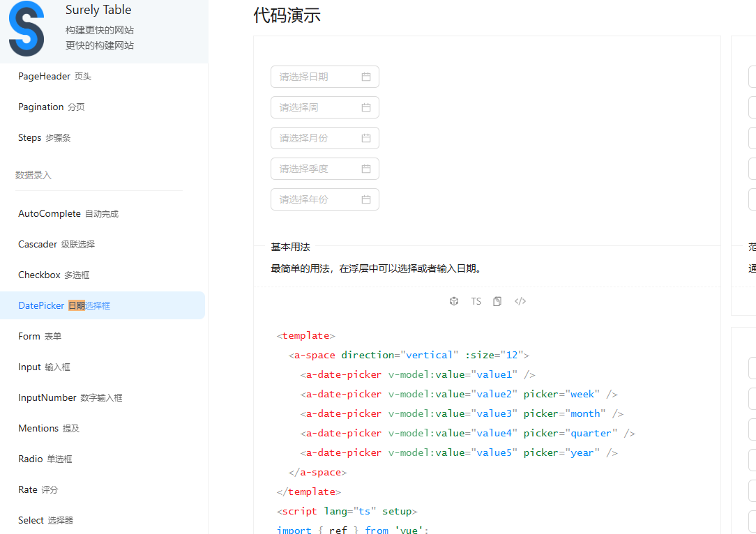Navigate to Pagination 分页 in sidebar
Image resolution: width=756 pixels, height=534 pixels.
[x=52, y=107]
